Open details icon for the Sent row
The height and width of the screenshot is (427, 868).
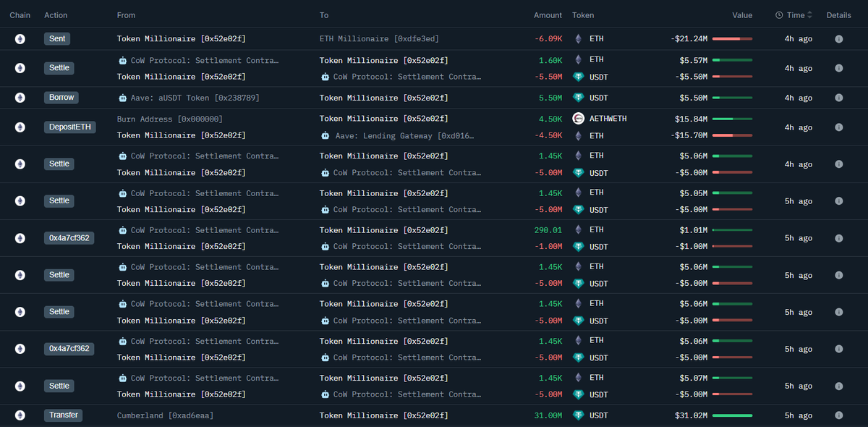(839, 39)
